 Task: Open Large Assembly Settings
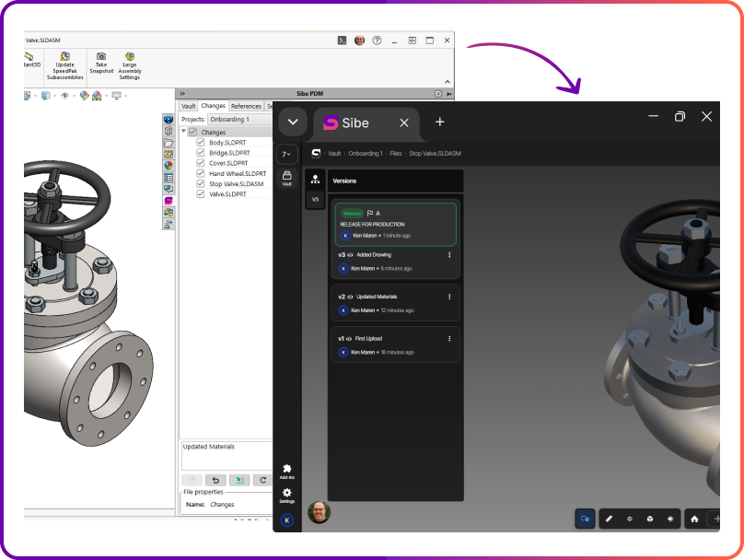[130, 66]
